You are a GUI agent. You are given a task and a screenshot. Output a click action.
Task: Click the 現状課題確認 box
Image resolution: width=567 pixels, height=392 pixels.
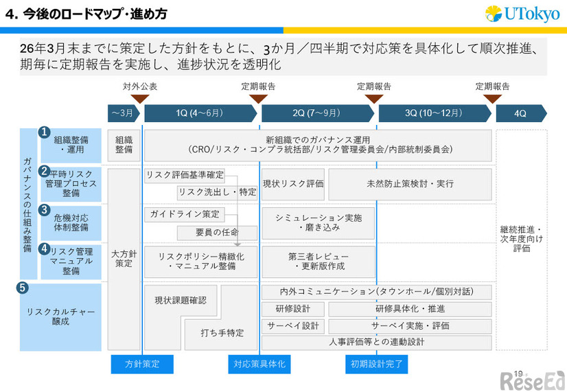[181, 301]
